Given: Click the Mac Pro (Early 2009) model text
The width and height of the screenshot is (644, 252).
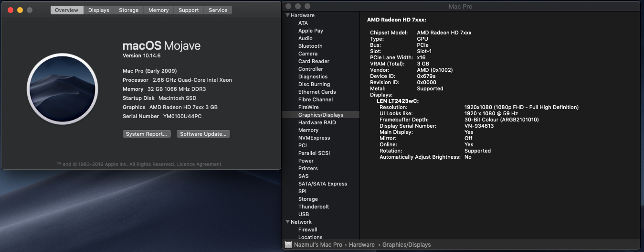Looking at the screenshot, I should point(149,71).
